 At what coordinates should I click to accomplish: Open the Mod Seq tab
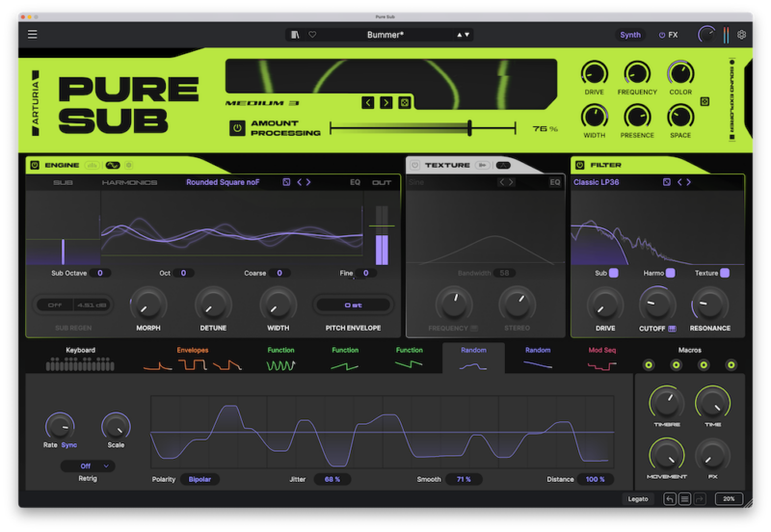click(x=601, y=359)
